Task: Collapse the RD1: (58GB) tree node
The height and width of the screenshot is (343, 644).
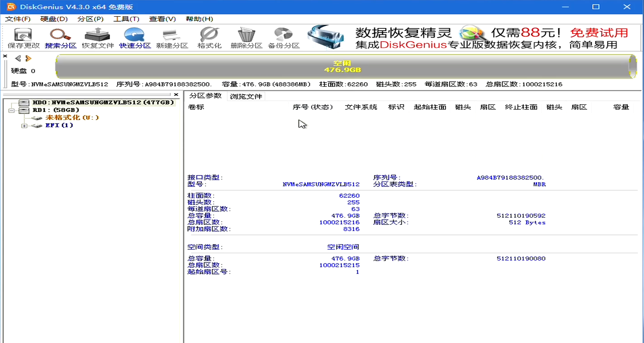Action: 11,111
